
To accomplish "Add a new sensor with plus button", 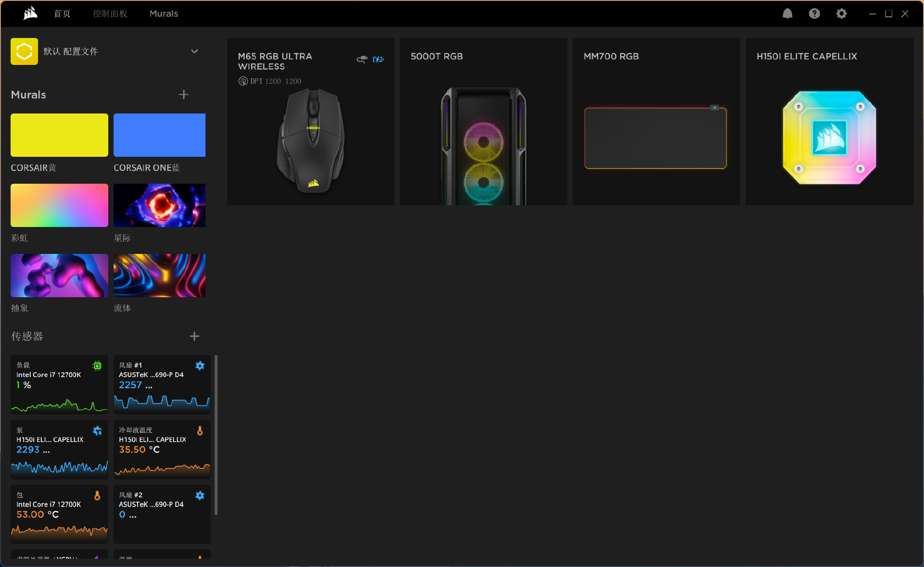I will (194, 336).
